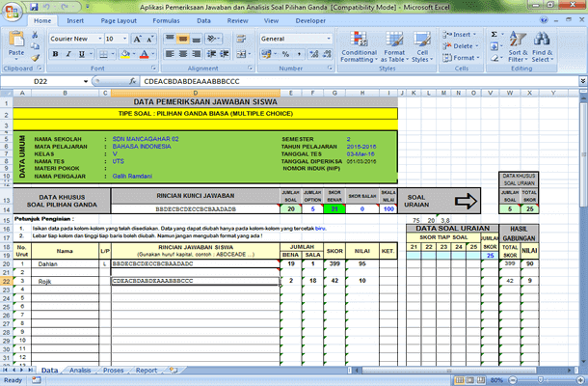Click the Delete cells button

coord(461,46)
